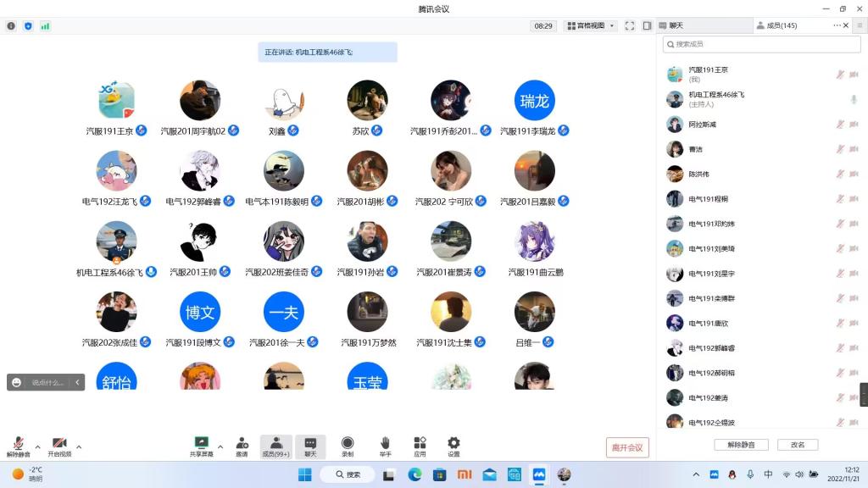
Task: Check the green network signal icon
Action: coord(45,26)
